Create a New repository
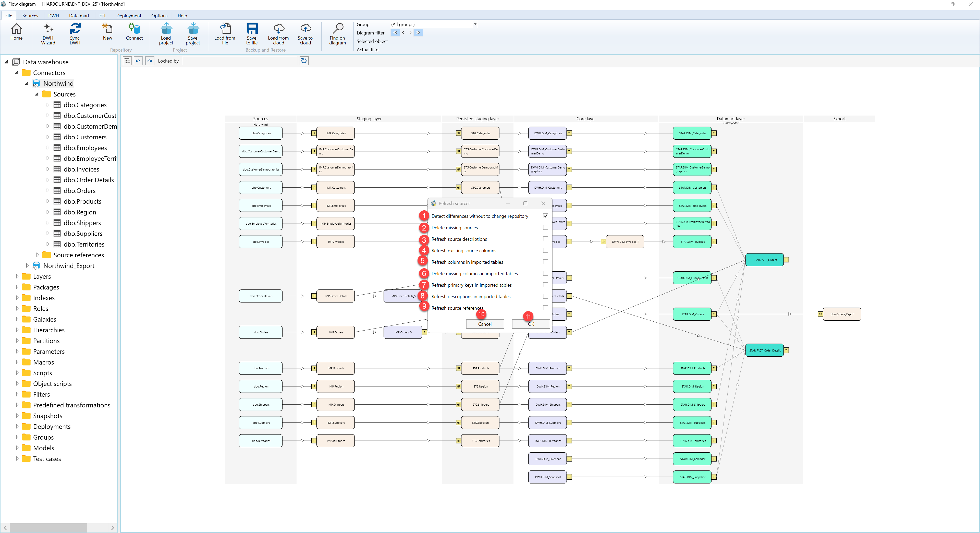 [x=107, y=32]
